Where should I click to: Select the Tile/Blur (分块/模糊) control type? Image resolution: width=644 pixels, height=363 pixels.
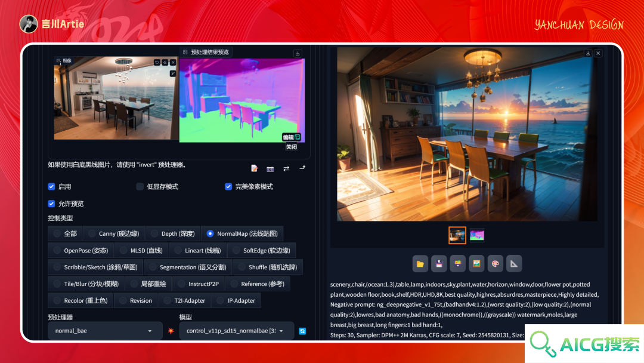click(x=86, y=284)
